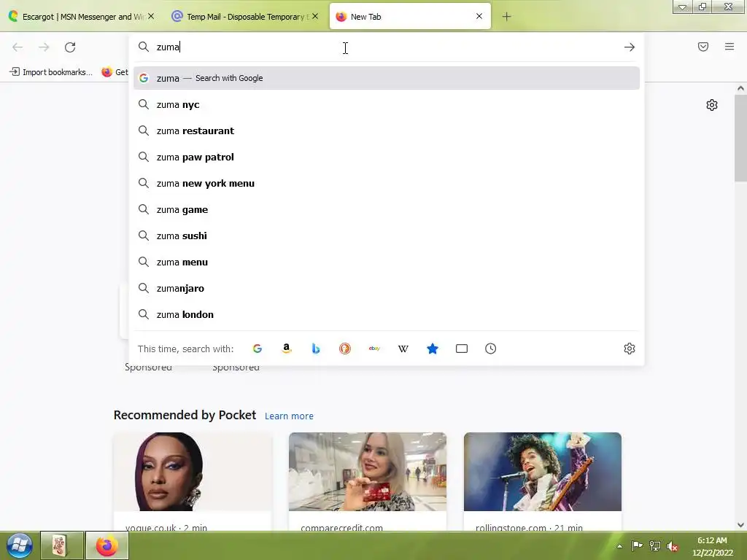Search bookmarks via the star icon
747x560 pixels.
432,349
